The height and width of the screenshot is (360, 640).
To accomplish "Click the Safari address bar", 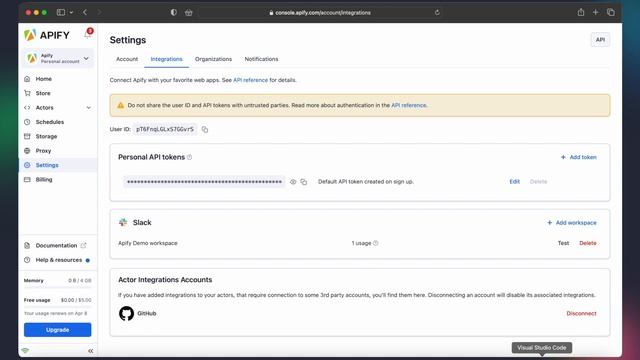I will [320, 13].
